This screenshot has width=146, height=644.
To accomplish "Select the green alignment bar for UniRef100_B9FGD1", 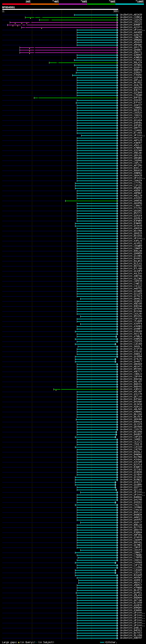I will [x=76, y=98].
